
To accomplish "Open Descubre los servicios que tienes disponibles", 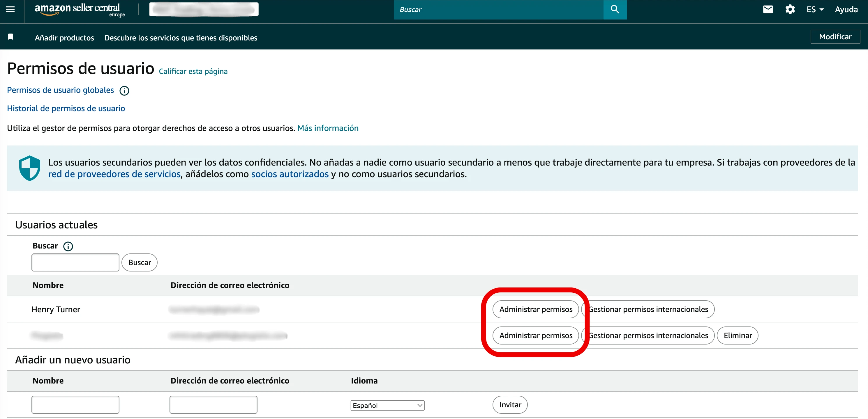I will point(181,38).
